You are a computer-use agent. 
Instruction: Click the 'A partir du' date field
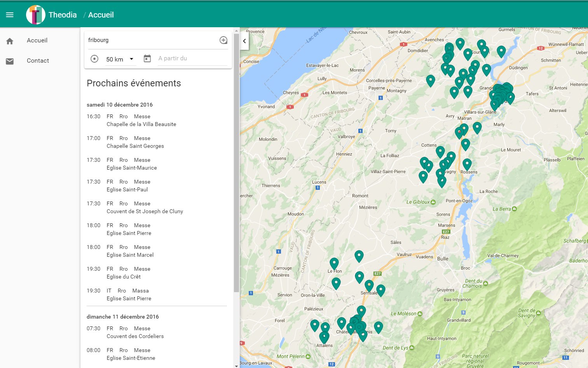click(192, 58)
